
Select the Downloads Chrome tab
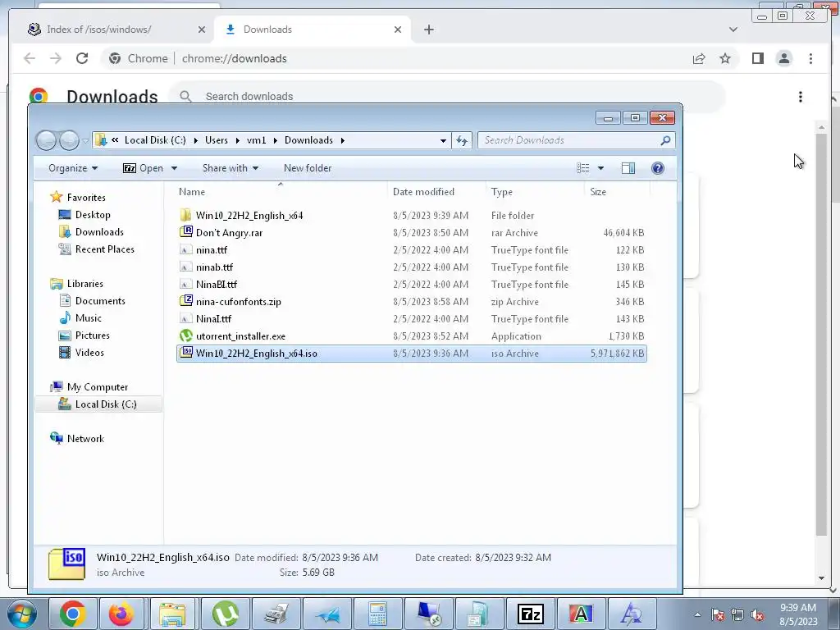point(313,30)
